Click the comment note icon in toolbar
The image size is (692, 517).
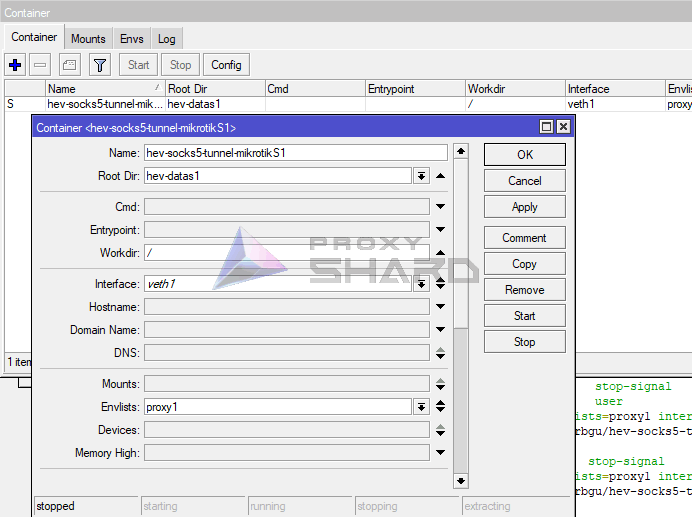click(69, 65)
